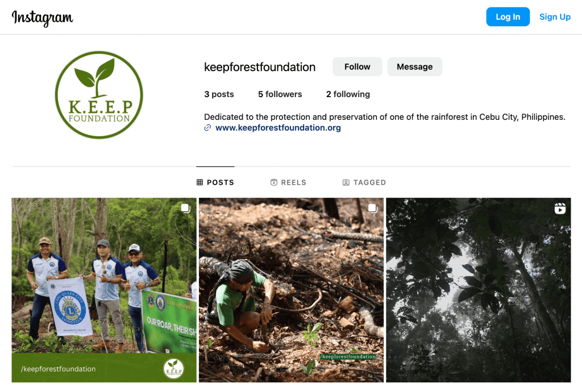The height and width of the screenshot is (392, 582).
Task: Click the reel icon on dark forest post
Action: tap(560, 208)
